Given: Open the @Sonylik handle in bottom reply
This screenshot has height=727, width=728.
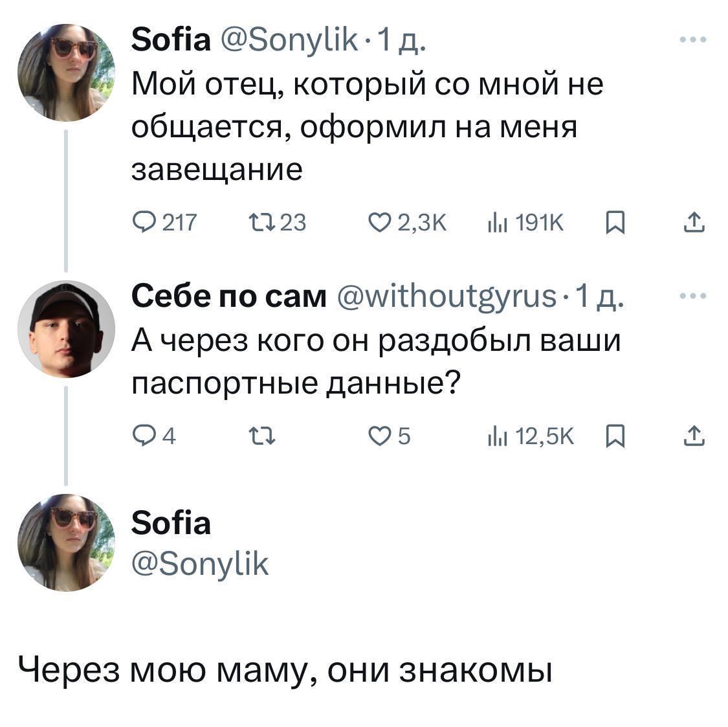Looking at the screenshot, I should coord(200,565).
